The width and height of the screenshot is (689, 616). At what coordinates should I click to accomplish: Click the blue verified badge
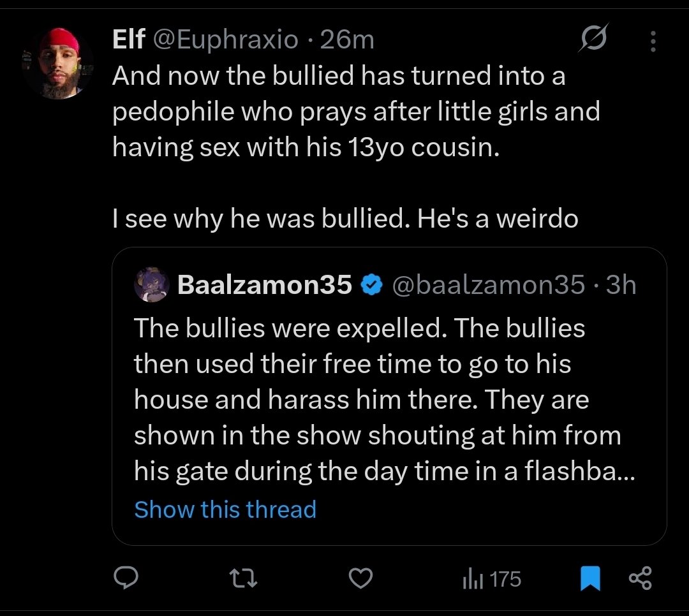click(371, 284)
